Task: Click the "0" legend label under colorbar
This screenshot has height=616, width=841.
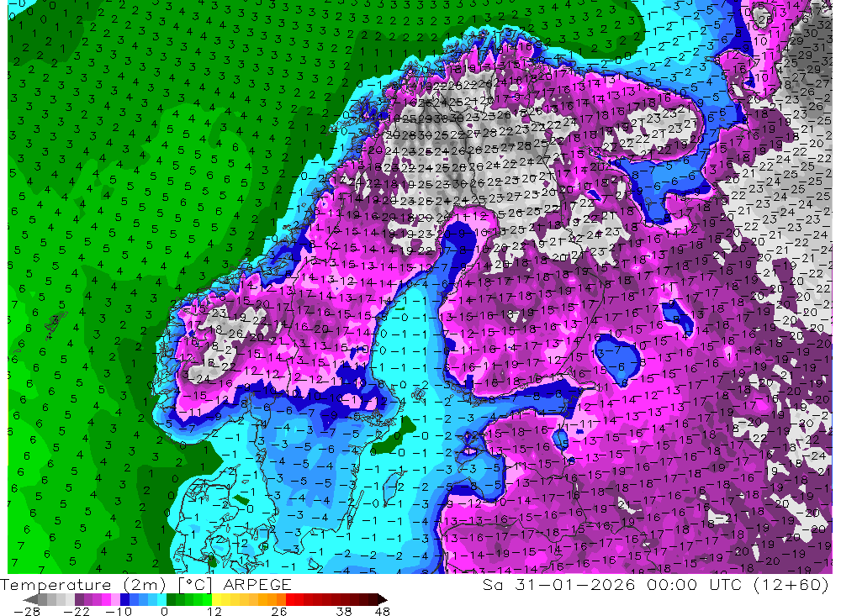Action: 164,612
